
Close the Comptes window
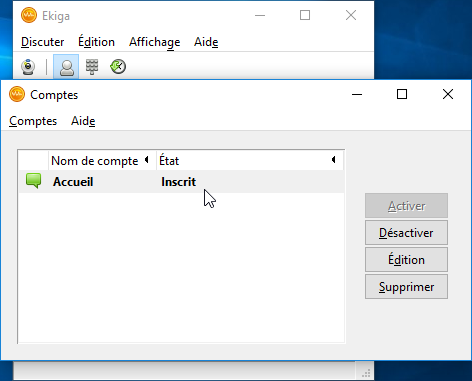[x=448, y=94]
